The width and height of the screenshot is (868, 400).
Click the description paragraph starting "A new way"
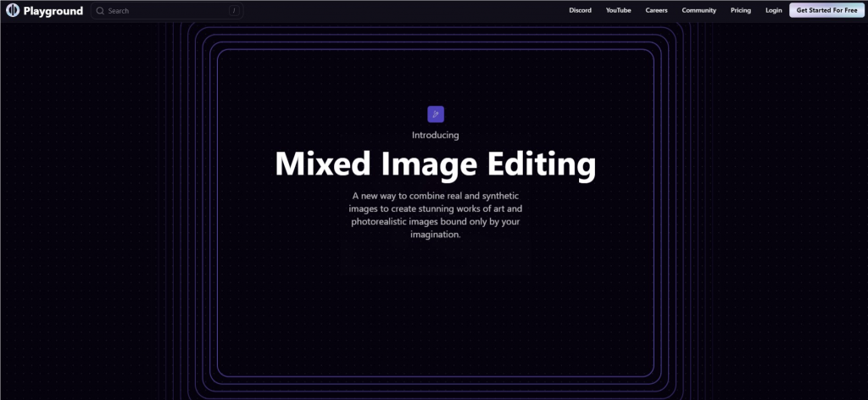435,215
